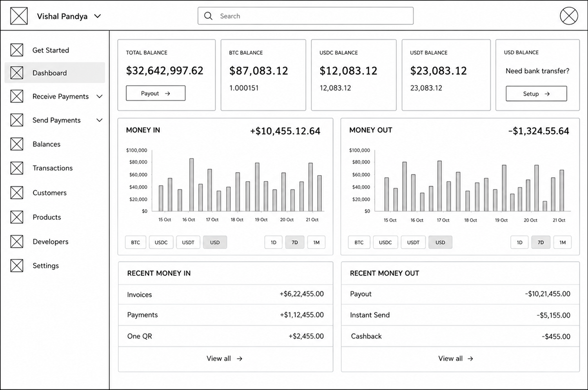The width and height of the screenshot is (588, 390).
Task: Click the Get Started sidebar icon
Action: click(16, 50)
